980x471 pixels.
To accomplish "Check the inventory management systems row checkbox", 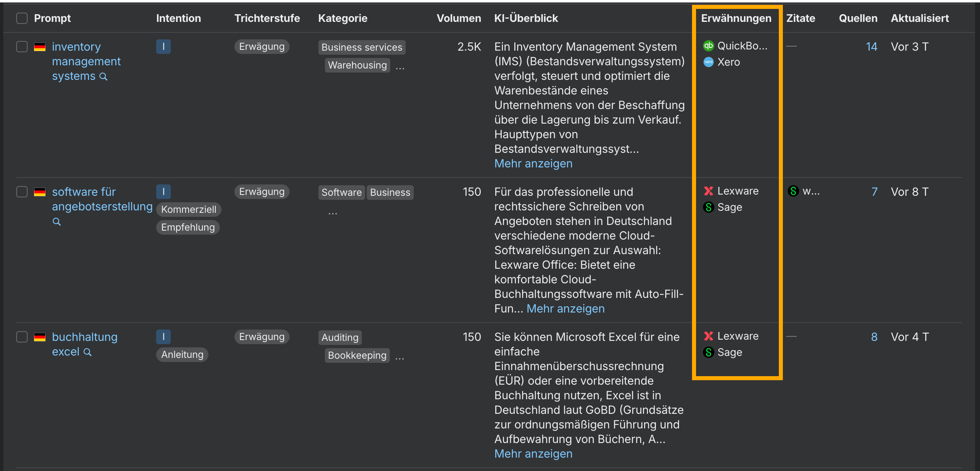I will click(x=22, y=47).
